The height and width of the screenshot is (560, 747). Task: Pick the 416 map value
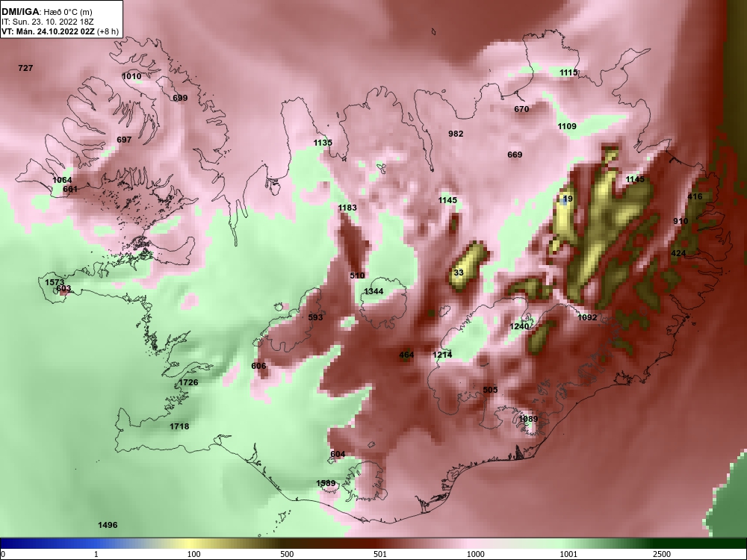695,196
